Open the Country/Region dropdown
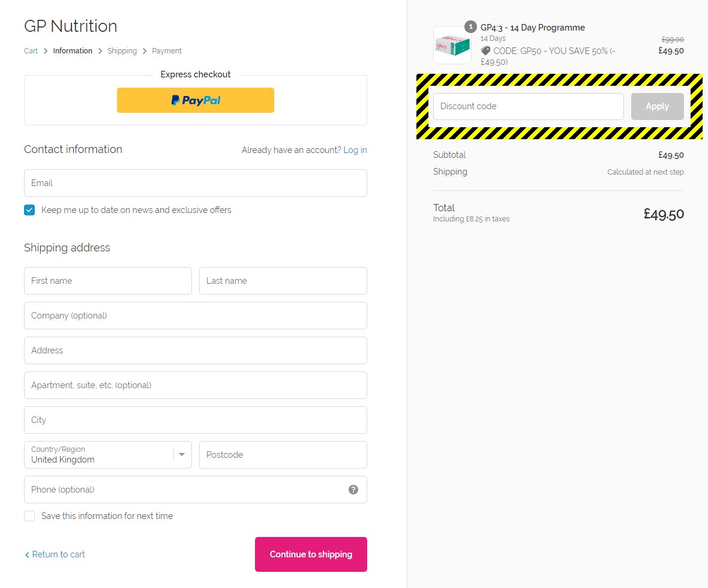 (108, 455)
